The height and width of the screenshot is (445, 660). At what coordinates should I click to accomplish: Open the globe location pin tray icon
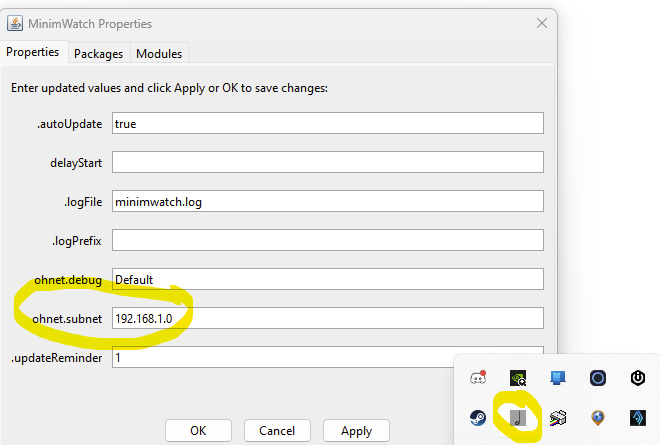(x=598, y=418)
